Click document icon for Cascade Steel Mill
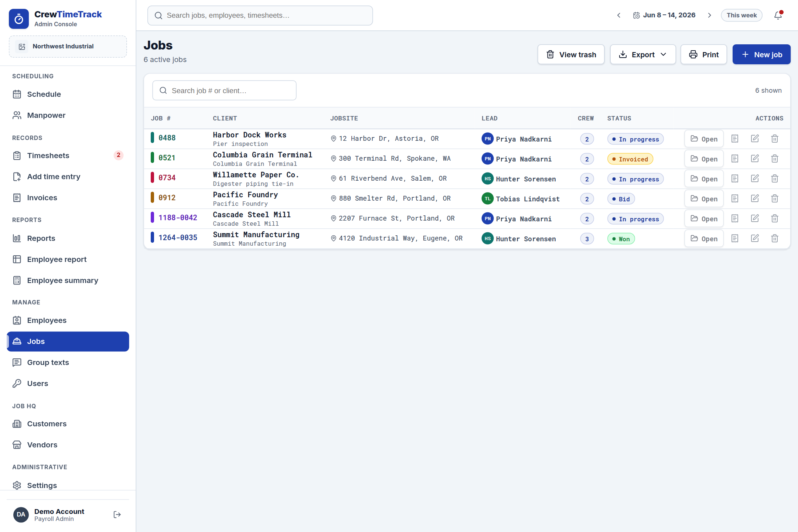 click(x=735, y=218)
